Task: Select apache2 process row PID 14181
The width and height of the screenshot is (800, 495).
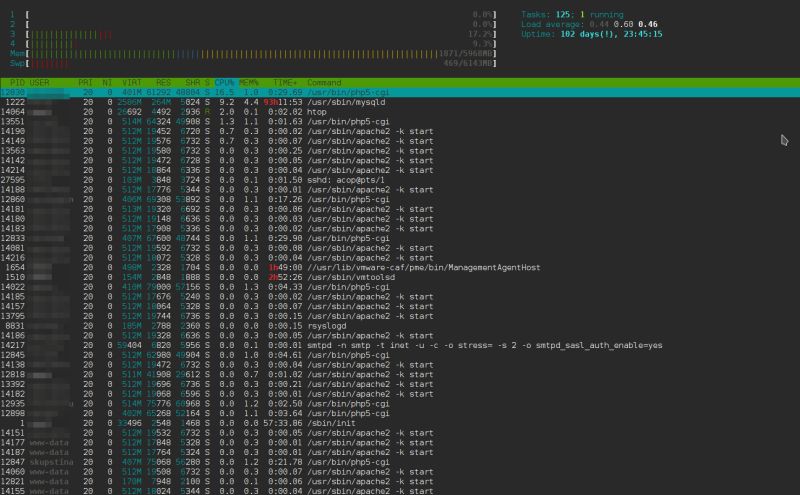Action: point(400,209)
